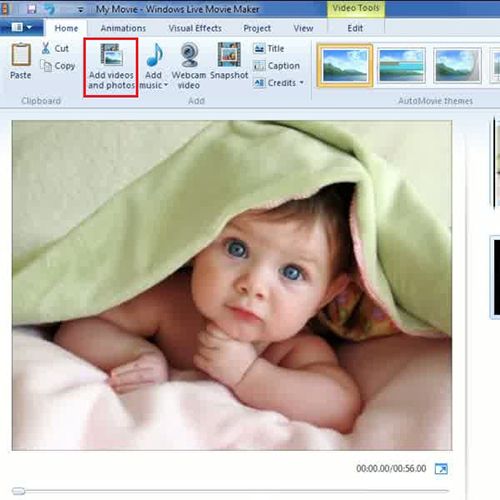
Task: Save project from quick access toolbar
Action: click(31, 9)
